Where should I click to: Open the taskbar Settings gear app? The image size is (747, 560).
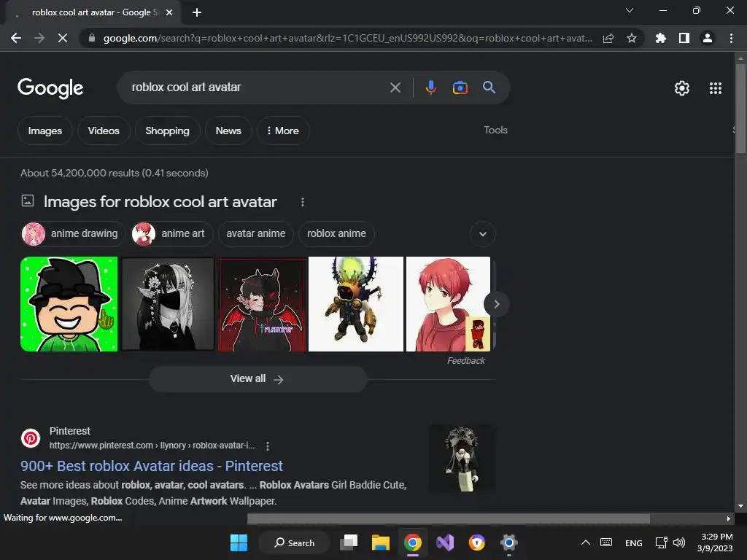508,542
